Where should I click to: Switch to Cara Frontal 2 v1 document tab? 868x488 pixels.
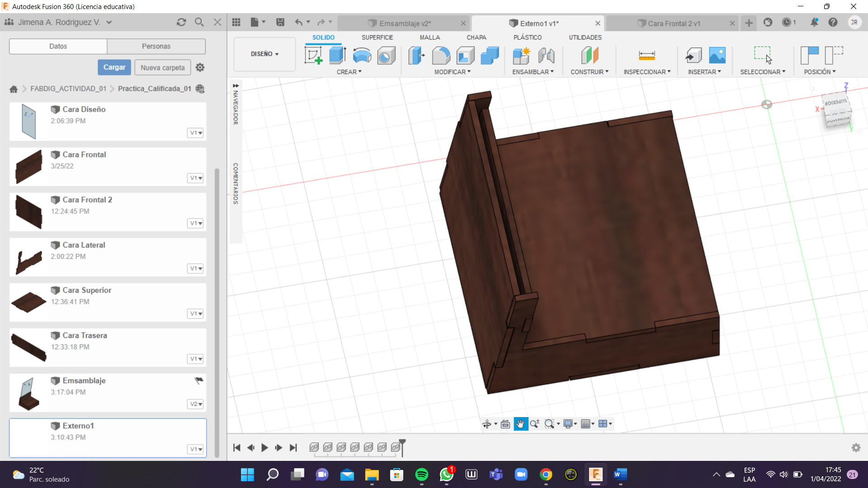(x=674, y=23)
